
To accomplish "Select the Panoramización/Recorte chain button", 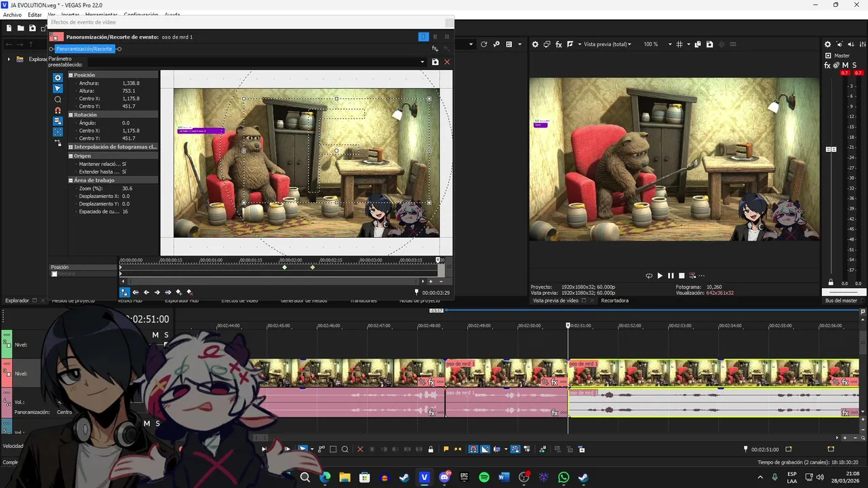I will tap(84, 49).
